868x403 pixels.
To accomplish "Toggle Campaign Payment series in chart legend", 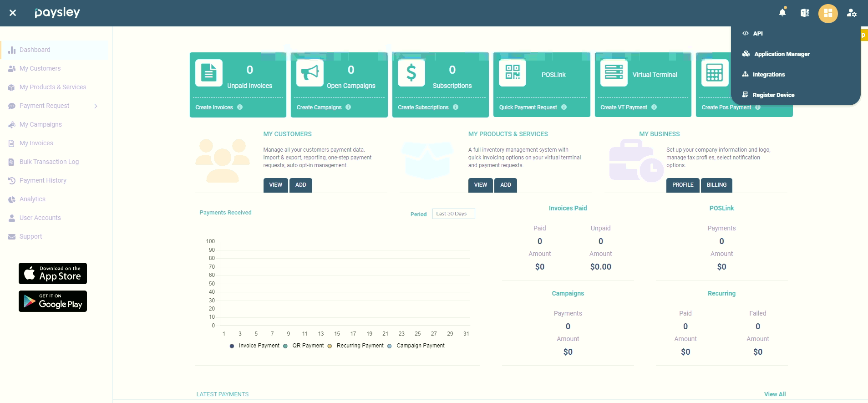I will (x=416, y=346).
